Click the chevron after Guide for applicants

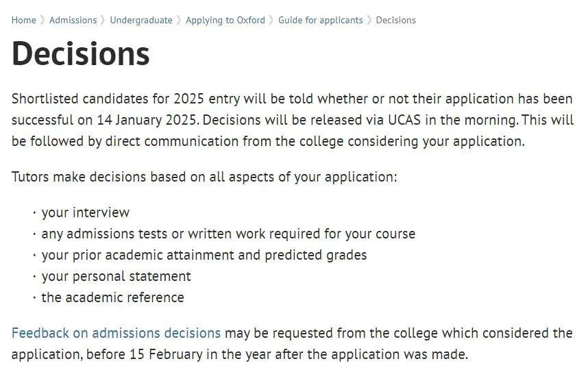click(369, 21)
